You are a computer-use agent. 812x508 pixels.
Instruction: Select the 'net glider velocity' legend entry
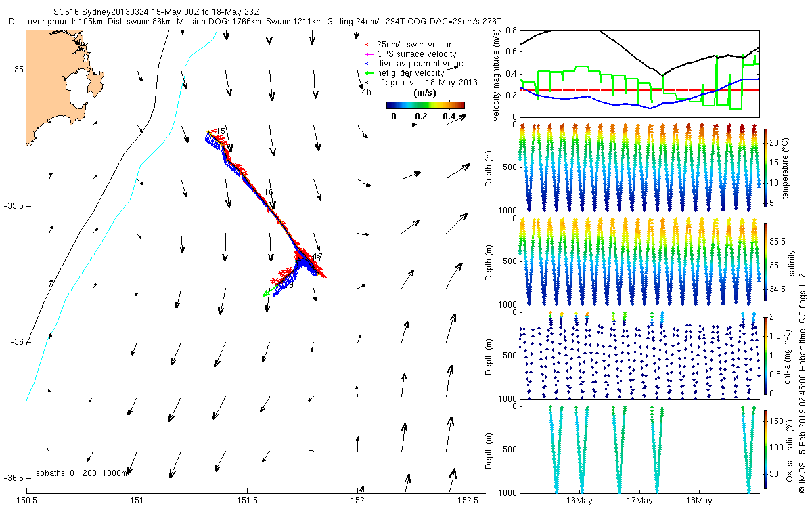[411, 72]
